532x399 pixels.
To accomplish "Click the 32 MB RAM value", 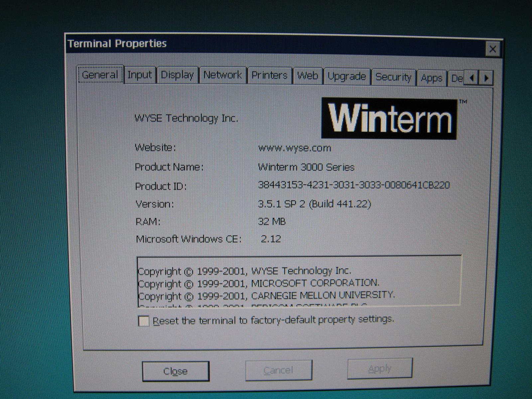I will pos(272,221).
